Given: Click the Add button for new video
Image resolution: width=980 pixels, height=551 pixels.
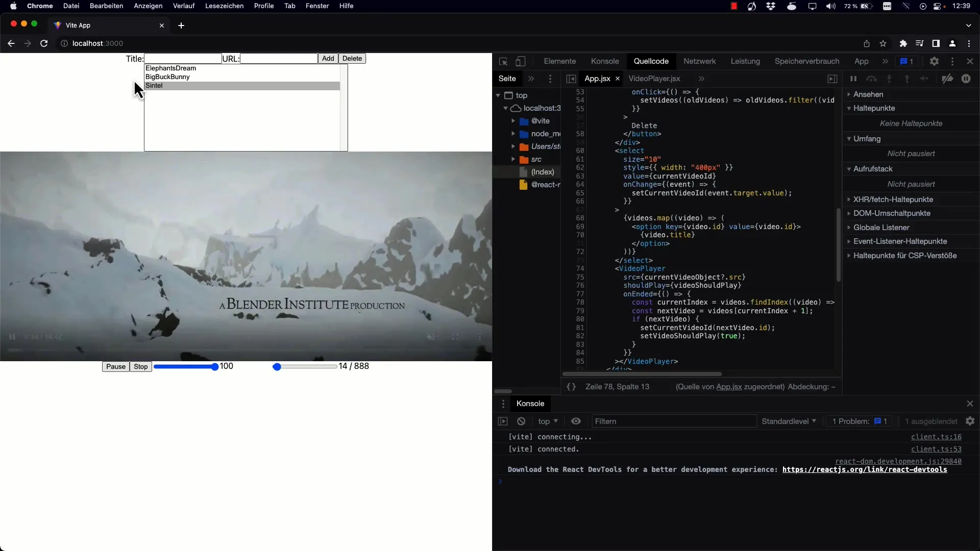Looking at the screenshot, I should [329, 59].
